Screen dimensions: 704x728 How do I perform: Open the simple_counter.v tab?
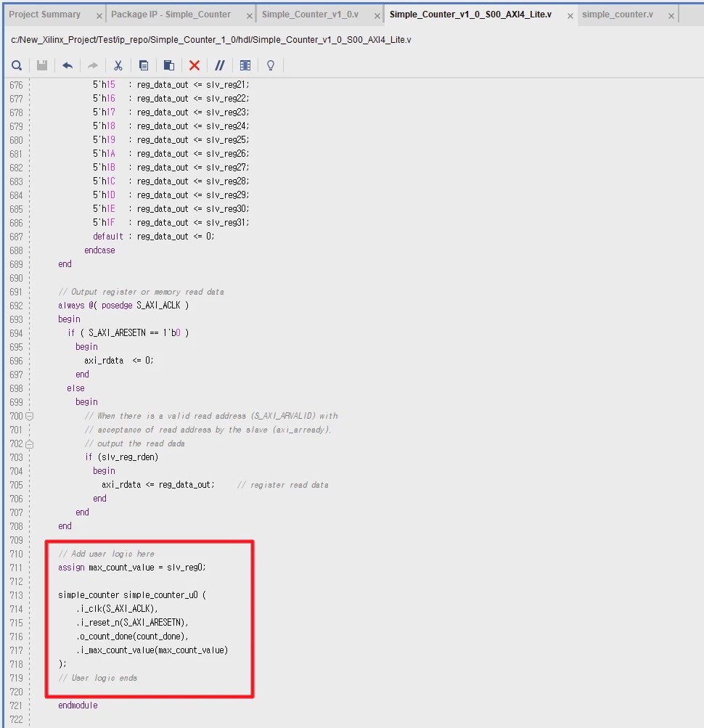point(618,15)
